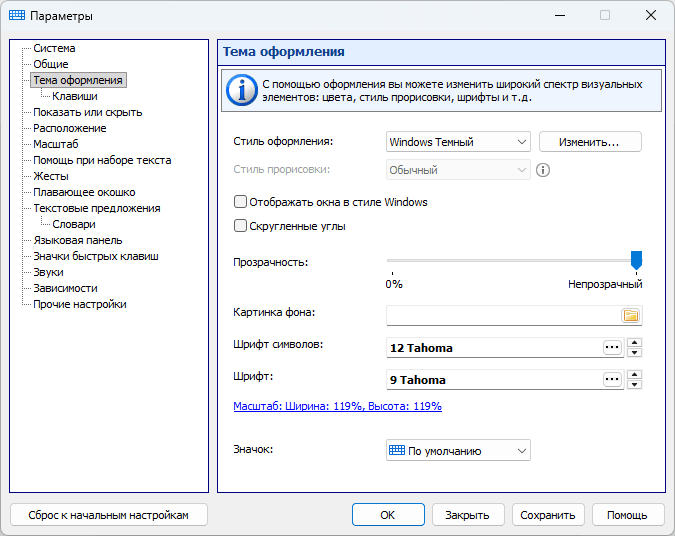Viewport: 675px width, 536px height.
Task: Increase Шрифт символов size with up arrow
Action: coord(634,343)
